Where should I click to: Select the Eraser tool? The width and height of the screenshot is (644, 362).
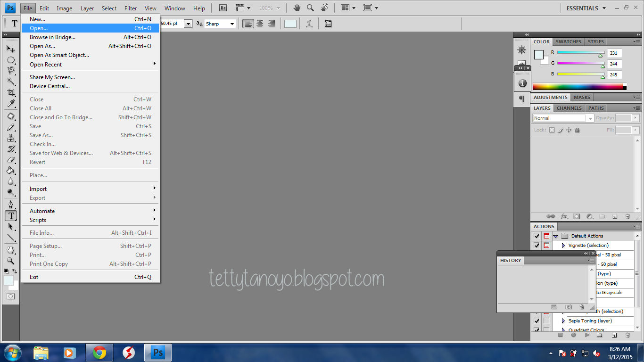click(x=11, y=160)
